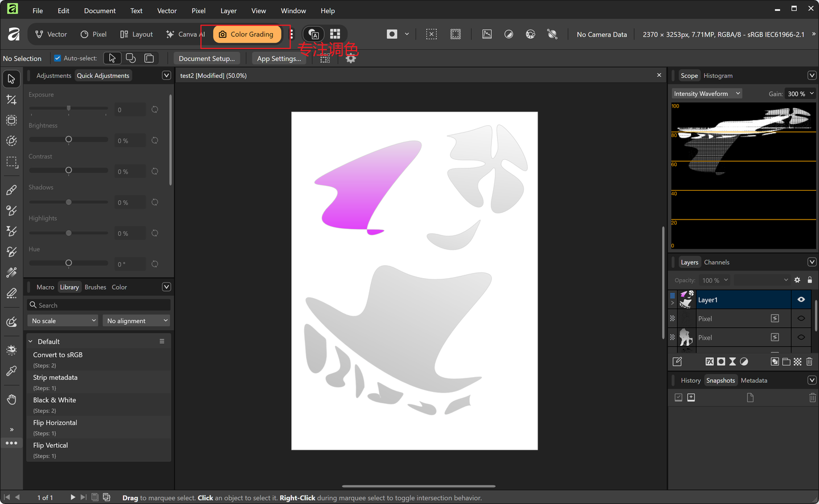Open the Brushes tab
The width and height of the screenshot is (819, 504).
tap(95, 287)
